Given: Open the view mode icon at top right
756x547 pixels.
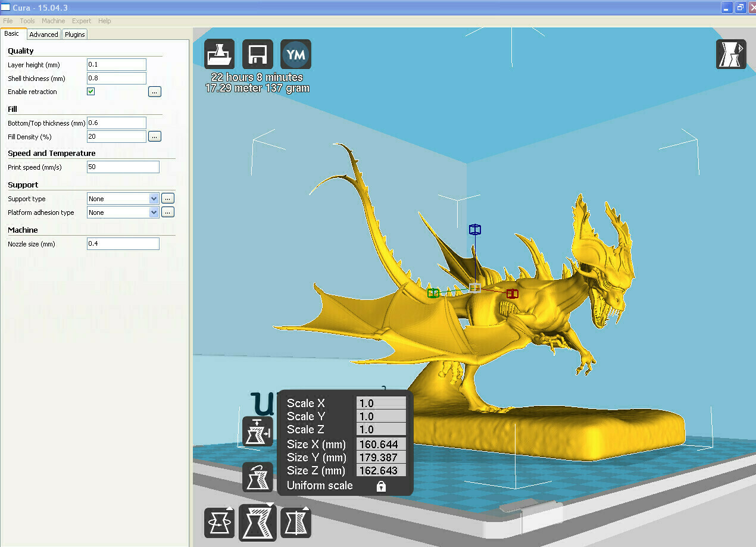Looking at the screenshot, I should (x=730, y=55).
